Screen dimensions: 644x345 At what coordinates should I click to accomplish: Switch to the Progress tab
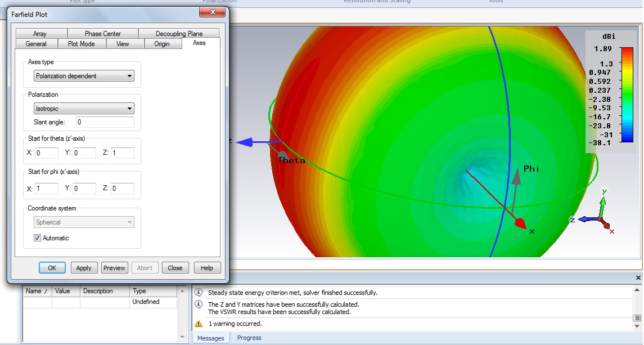coord(249,338)
